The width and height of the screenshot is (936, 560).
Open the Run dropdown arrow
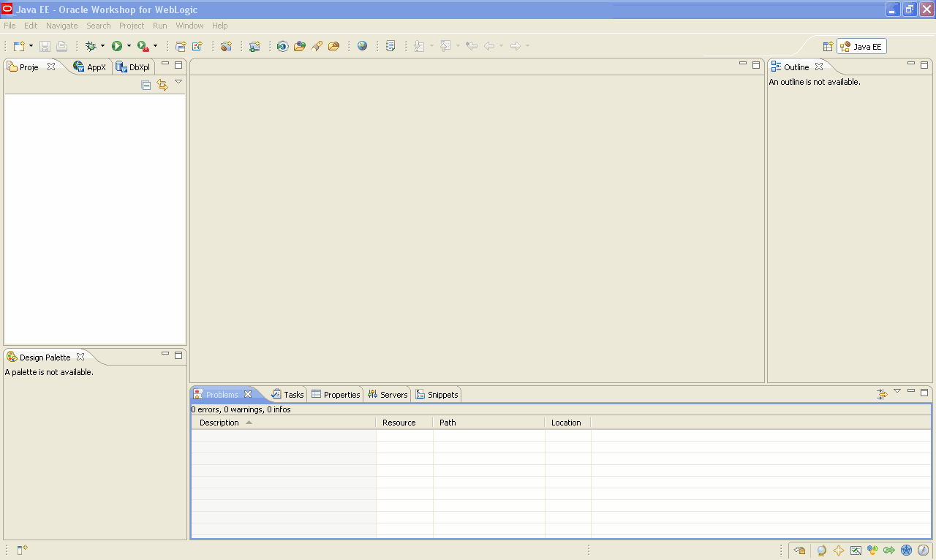pos(129,46)
